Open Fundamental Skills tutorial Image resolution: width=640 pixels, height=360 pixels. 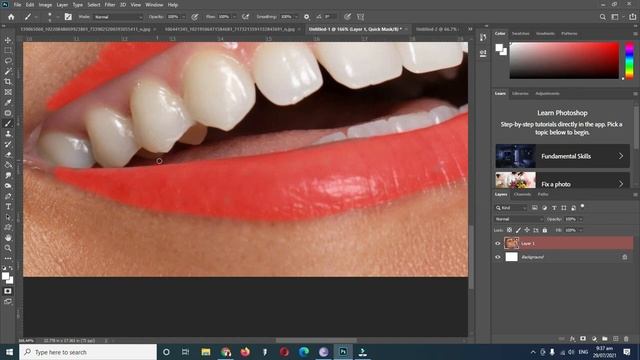point(562,156)
